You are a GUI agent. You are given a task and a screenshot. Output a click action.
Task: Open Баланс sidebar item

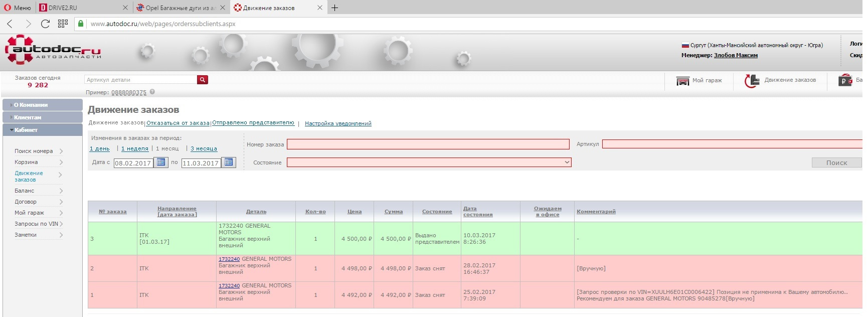(39, 191)
